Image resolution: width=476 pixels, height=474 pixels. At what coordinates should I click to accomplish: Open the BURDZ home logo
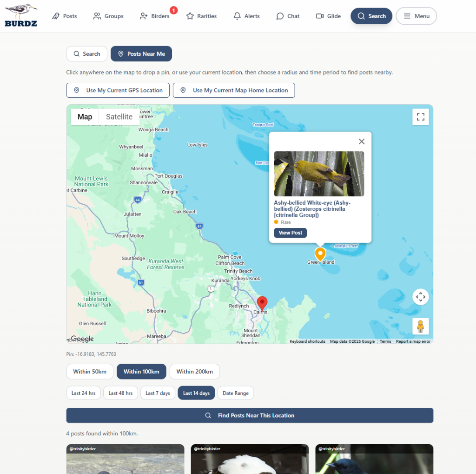pos(21,16)
